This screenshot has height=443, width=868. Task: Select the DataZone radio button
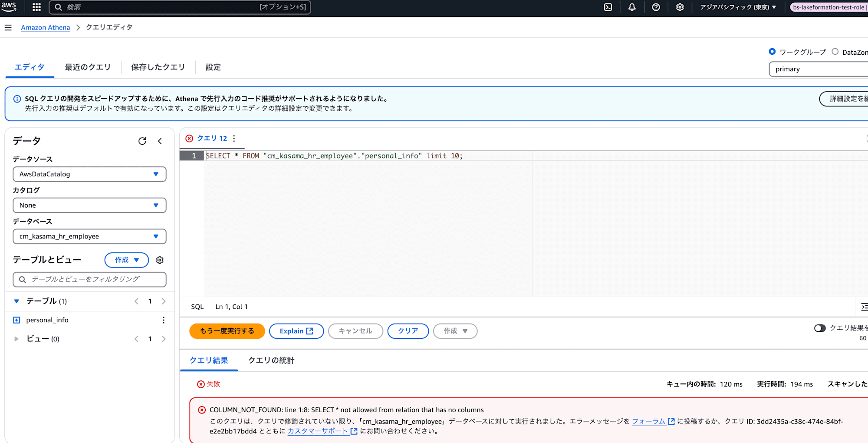click(835, 51)
